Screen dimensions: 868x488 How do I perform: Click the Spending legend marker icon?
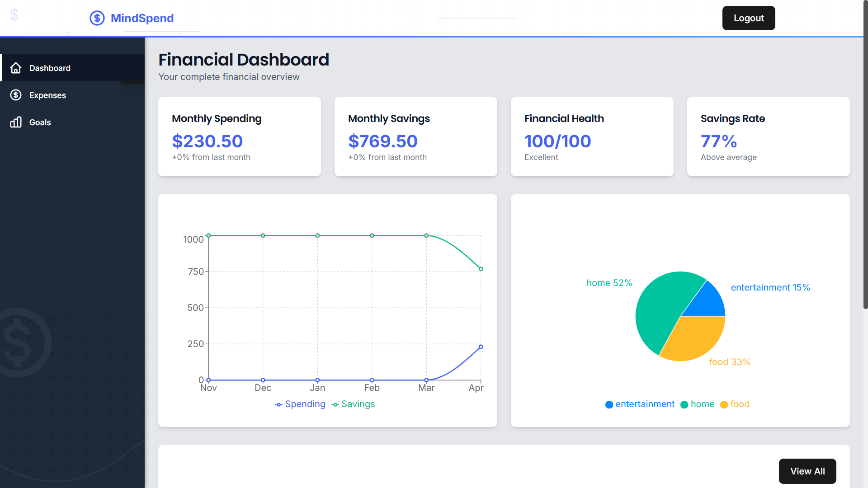[x=278, y=405]
